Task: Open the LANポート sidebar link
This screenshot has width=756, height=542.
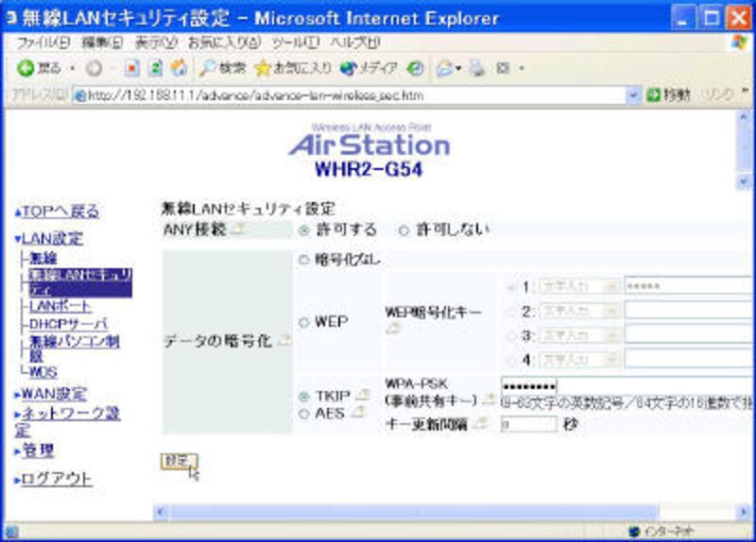Action: (x=60, y=306)
